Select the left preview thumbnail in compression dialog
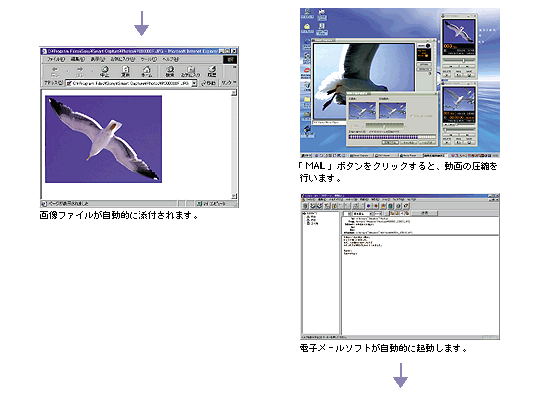The image size is (540, 396). pos(362,111)
